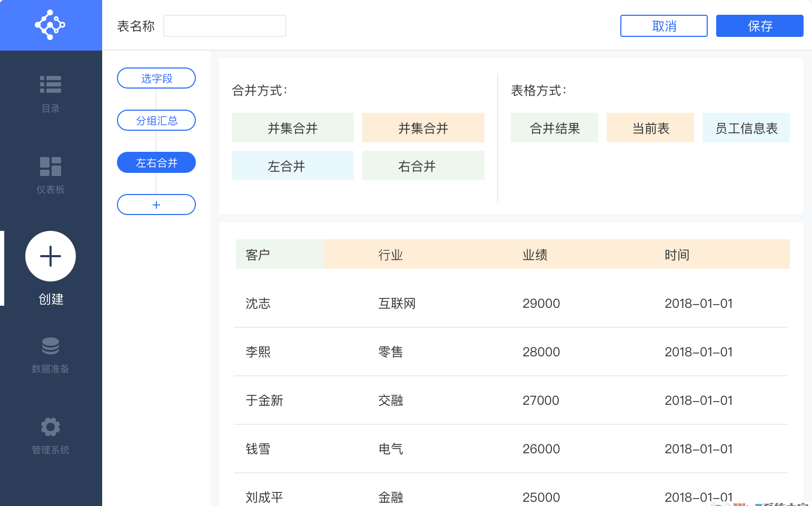Click the 业绩 column header

[535, 255]
